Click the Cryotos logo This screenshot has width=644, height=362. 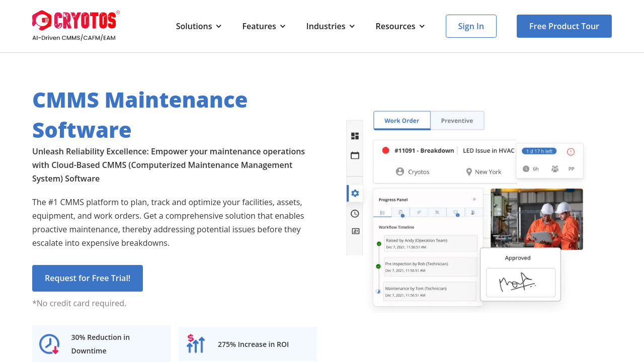click(76, 26)
